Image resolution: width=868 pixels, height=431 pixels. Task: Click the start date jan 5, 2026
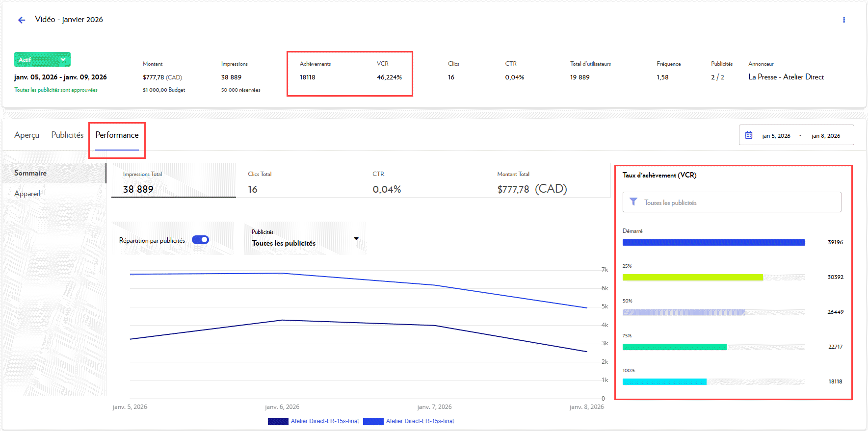point(776,136)
